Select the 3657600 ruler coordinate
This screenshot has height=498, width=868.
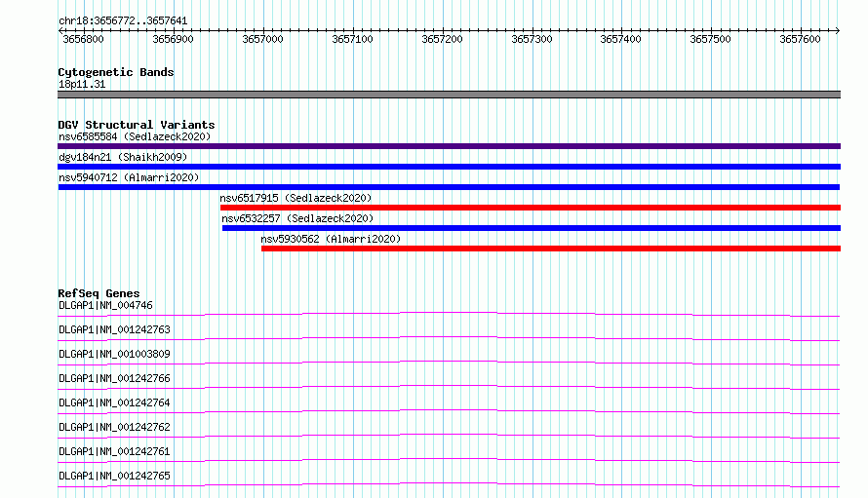click(800, 39)
